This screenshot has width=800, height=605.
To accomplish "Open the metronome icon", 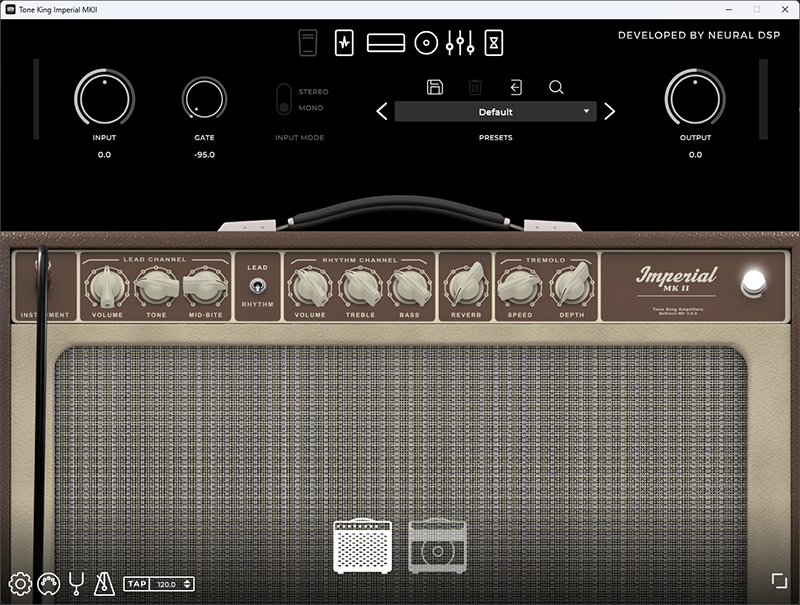I will pyautogui.click(x=104, y=584).
